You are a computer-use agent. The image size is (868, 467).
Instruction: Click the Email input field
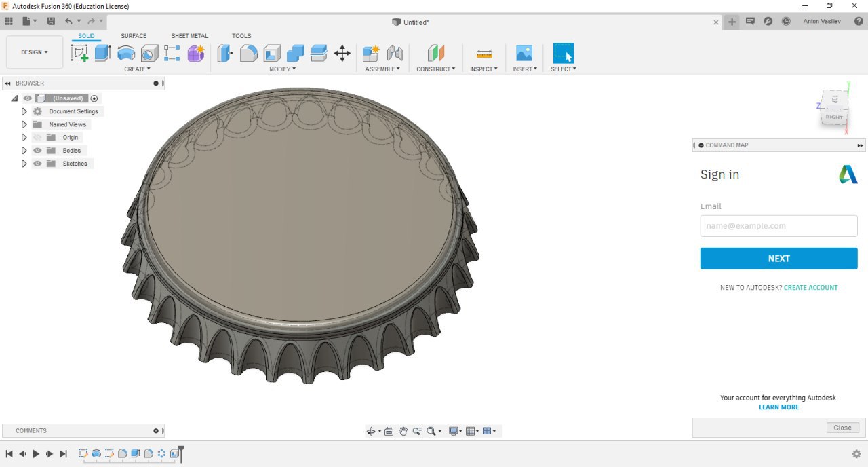pos(778,226)
